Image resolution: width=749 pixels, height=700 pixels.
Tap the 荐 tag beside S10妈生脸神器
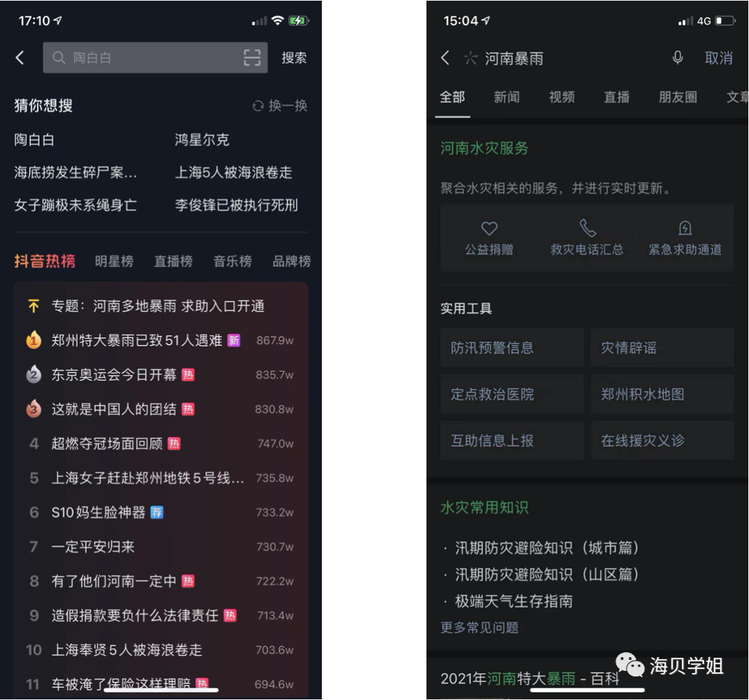coord(157,512)
